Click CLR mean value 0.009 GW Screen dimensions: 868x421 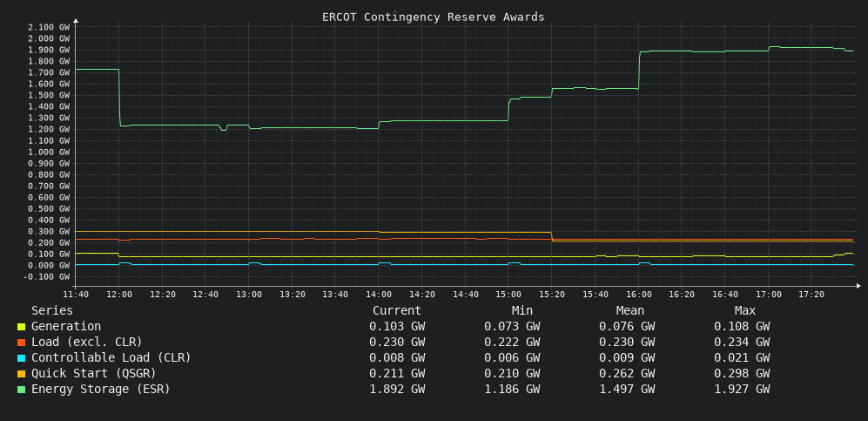coord(627,357)
